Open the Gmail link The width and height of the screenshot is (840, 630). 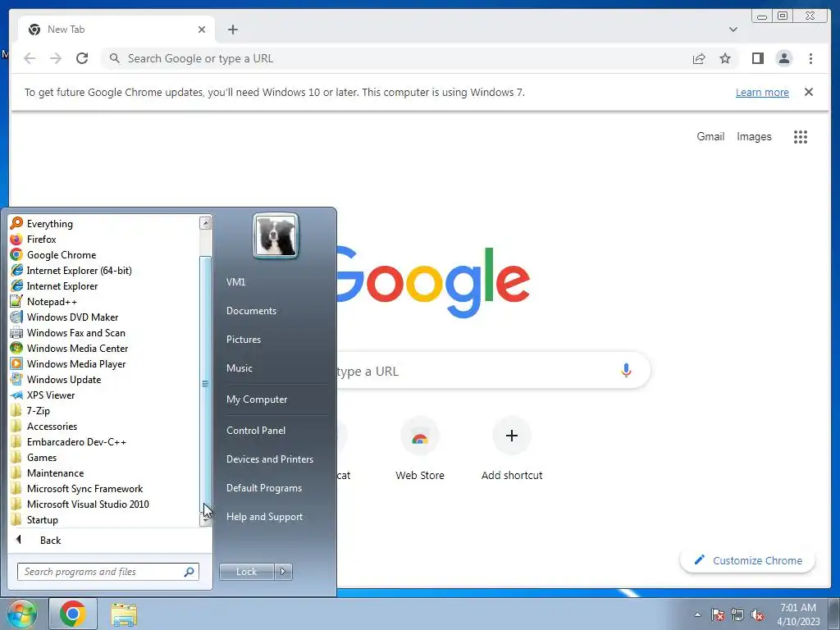(x=710, y=137)
